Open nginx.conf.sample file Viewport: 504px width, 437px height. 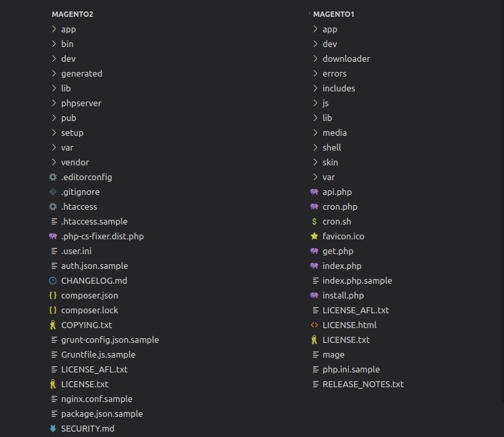tap(97, 399)
